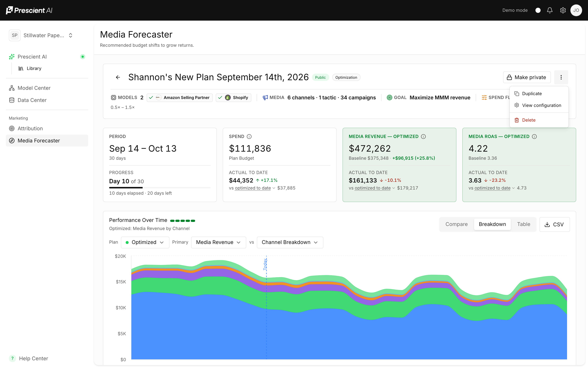The width and height of the screenshot is (588, 368).
Task: Click the Public badge
Action: (320, 77)
